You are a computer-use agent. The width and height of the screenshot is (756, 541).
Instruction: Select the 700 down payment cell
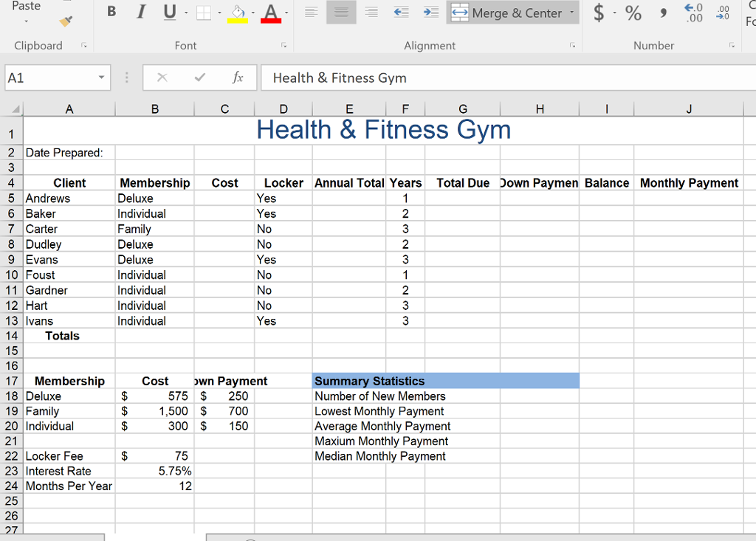[x=224, y=411]
